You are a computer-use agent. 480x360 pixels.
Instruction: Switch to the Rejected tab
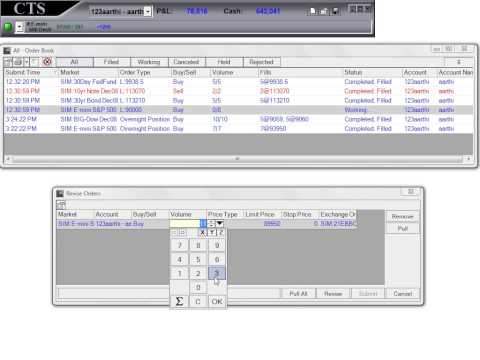click(262, 62)
